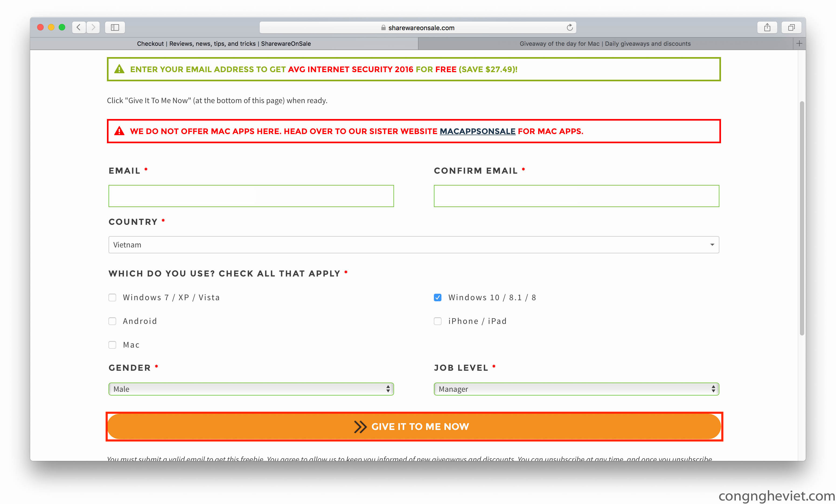Reload the page with refresh icon
The image size is (836, 504).
pos(570,27)
